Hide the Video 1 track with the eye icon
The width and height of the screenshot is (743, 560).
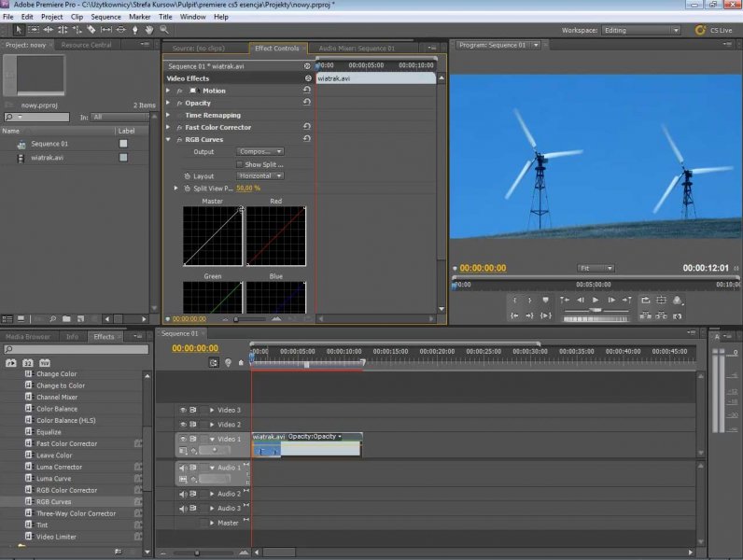(x=183, y=439)
